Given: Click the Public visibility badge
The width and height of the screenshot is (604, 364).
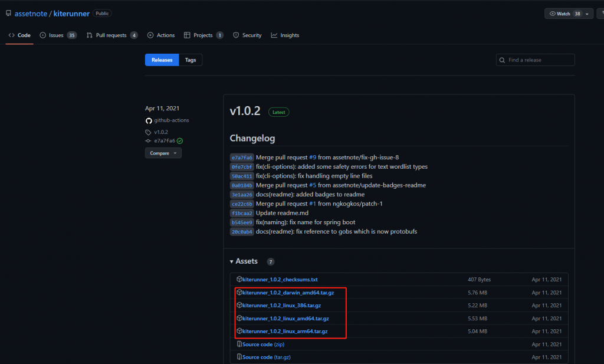Looking at the screenshot, I should (102, 13).
